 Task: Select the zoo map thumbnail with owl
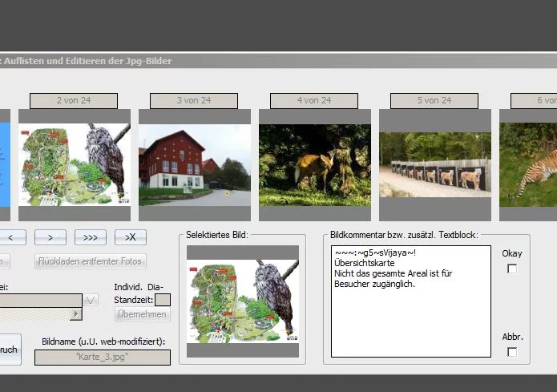pyautogui.click(x=75, y=165)
